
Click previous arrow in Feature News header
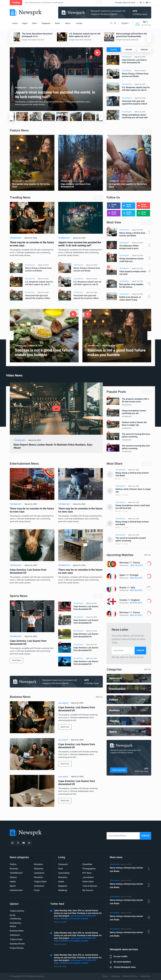click(x=144, y=131)
